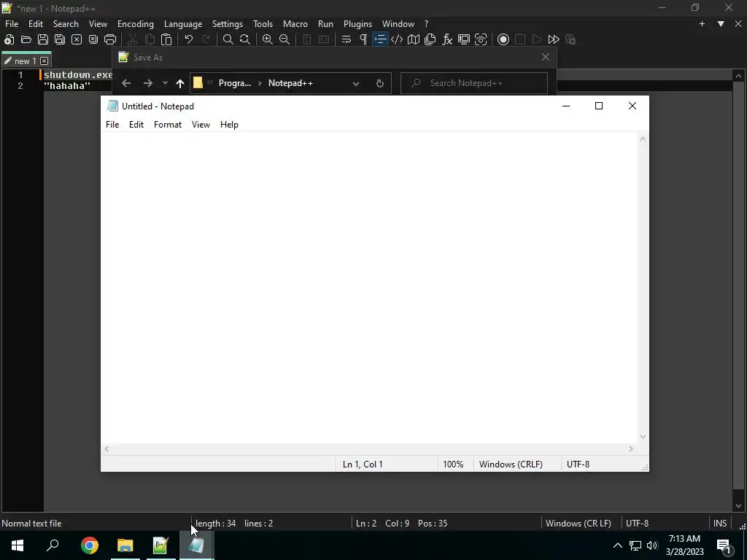747x560 pixels.
Task: Click INS mode indicator in status bar
Action: point(720,524)
